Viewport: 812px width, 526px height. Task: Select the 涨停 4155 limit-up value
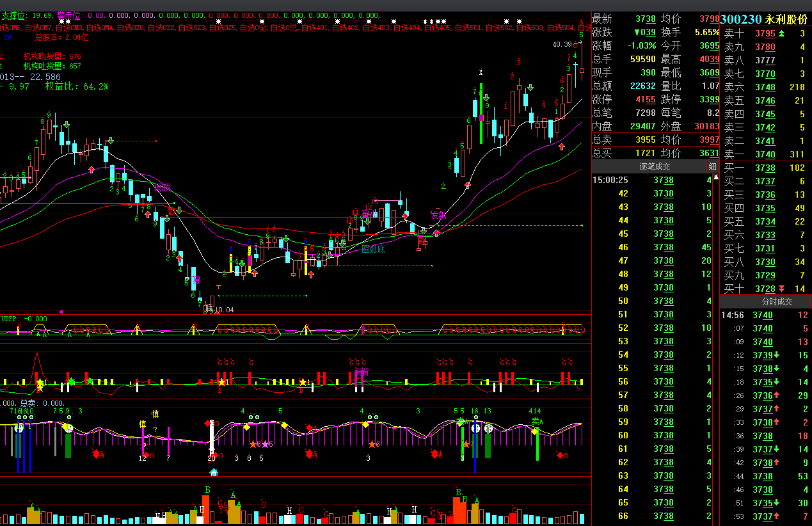[646, 100]
